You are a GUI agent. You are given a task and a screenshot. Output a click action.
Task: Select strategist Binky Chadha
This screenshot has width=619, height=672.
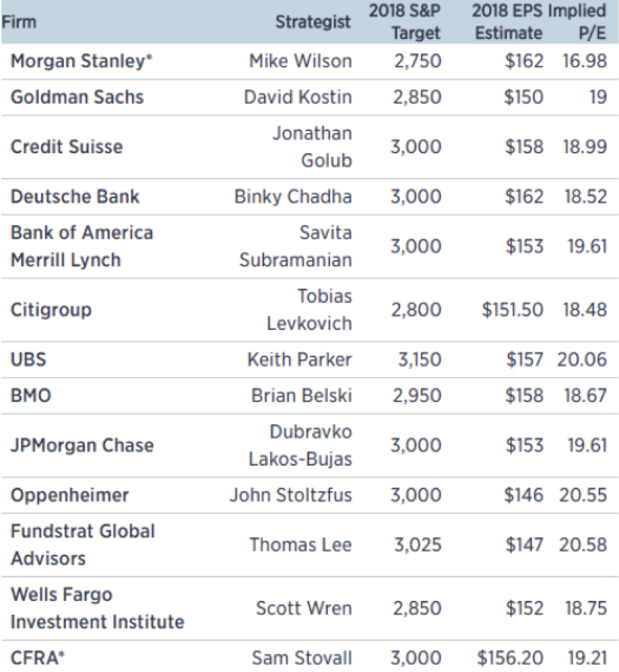tap(293, 196)
